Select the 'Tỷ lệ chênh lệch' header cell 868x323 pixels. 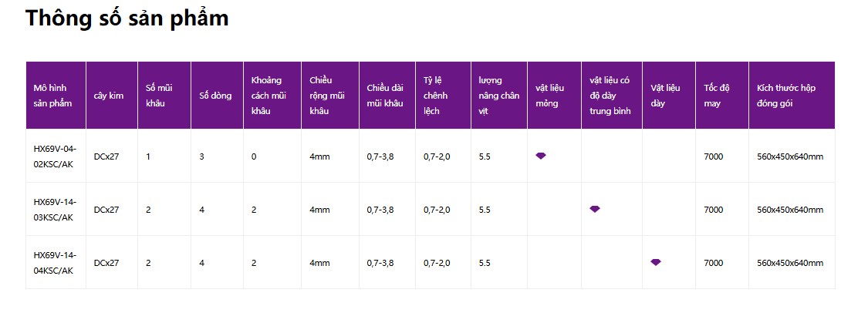tap(444, 96)
